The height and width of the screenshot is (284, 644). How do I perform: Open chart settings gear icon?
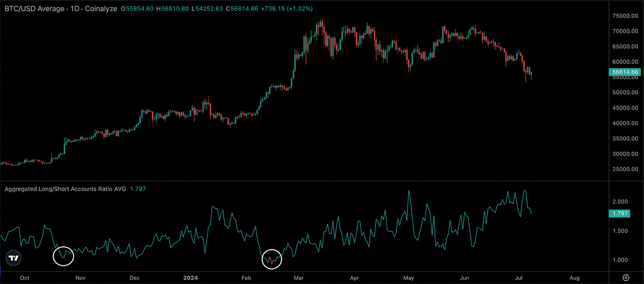[626, 278]
